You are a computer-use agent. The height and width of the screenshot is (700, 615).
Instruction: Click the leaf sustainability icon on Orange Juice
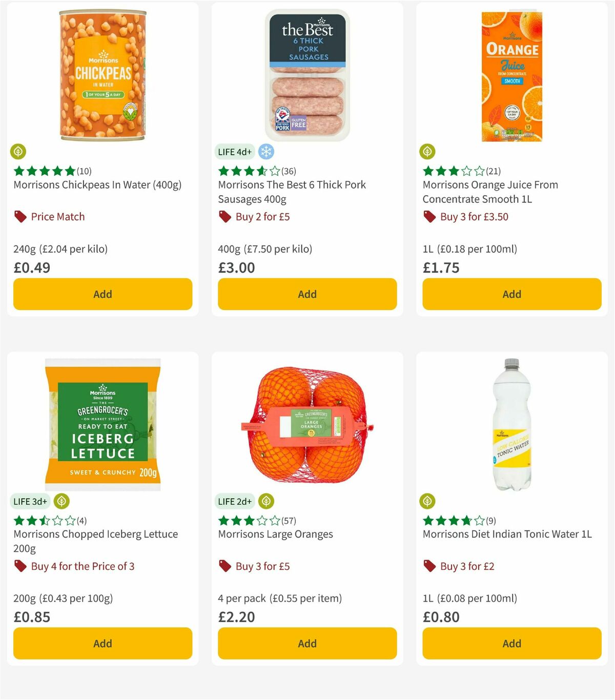click(427, 152)
